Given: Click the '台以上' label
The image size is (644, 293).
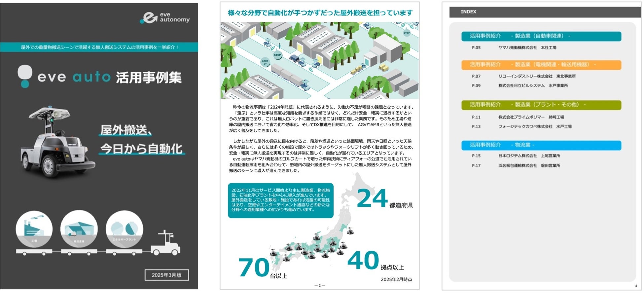Looking at the screenshot, I should point(278,276).
